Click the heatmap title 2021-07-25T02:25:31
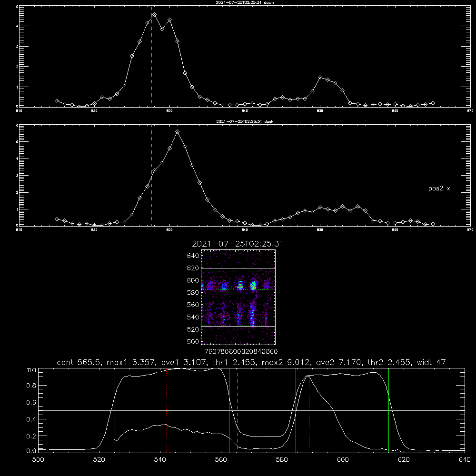476x476 pixels. [238, 244]
